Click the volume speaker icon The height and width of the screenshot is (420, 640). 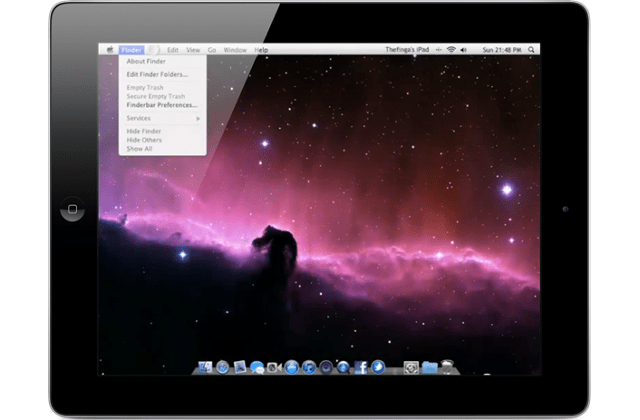tap(463, 50)
